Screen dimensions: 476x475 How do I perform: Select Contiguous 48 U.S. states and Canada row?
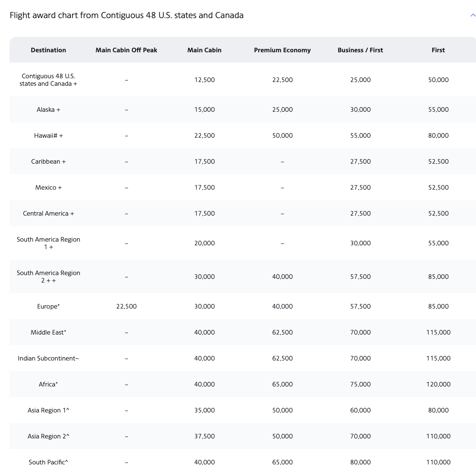point(48,79)
